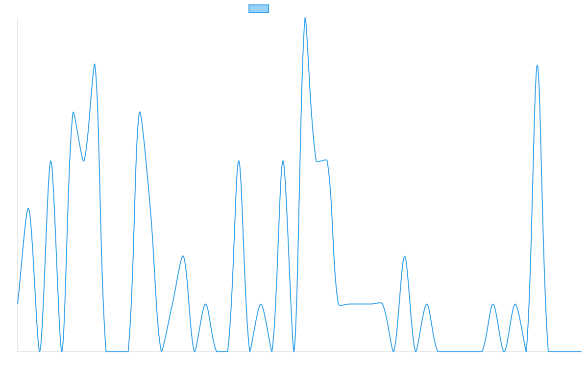Select the 2-commit peak in mid-September

point(404,257)
